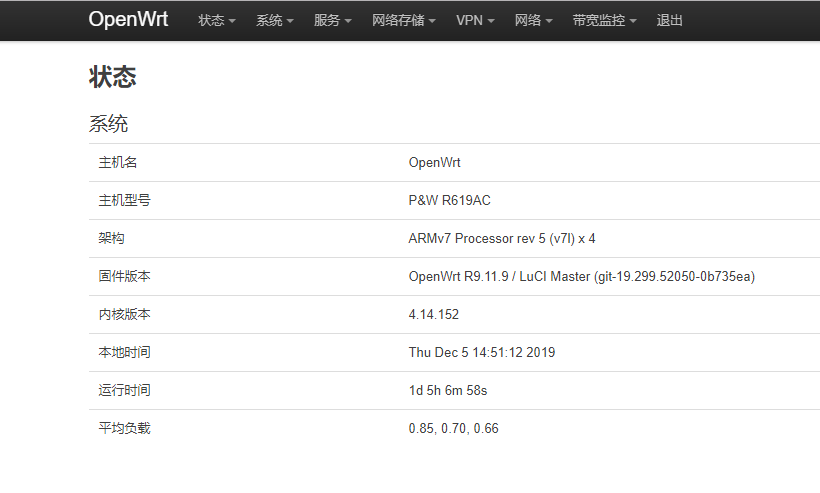
Task: Expand the 网络存储 menu
Action: [404, 20]
